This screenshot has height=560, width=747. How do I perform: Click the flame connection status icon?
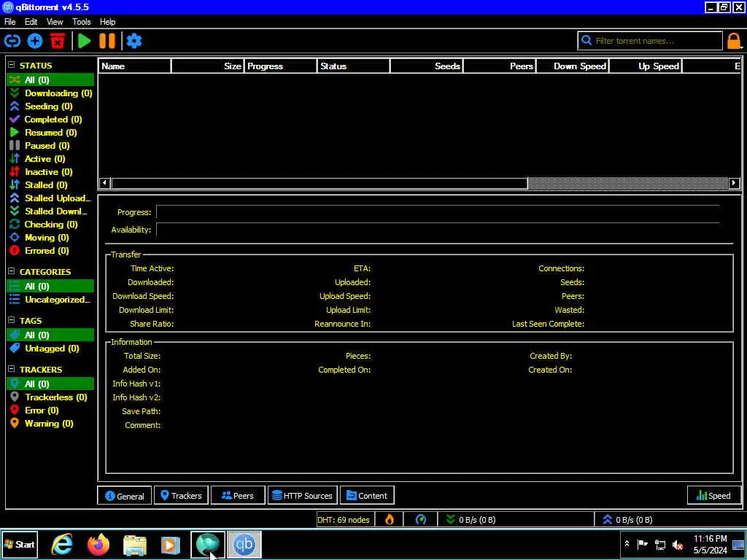390,519
